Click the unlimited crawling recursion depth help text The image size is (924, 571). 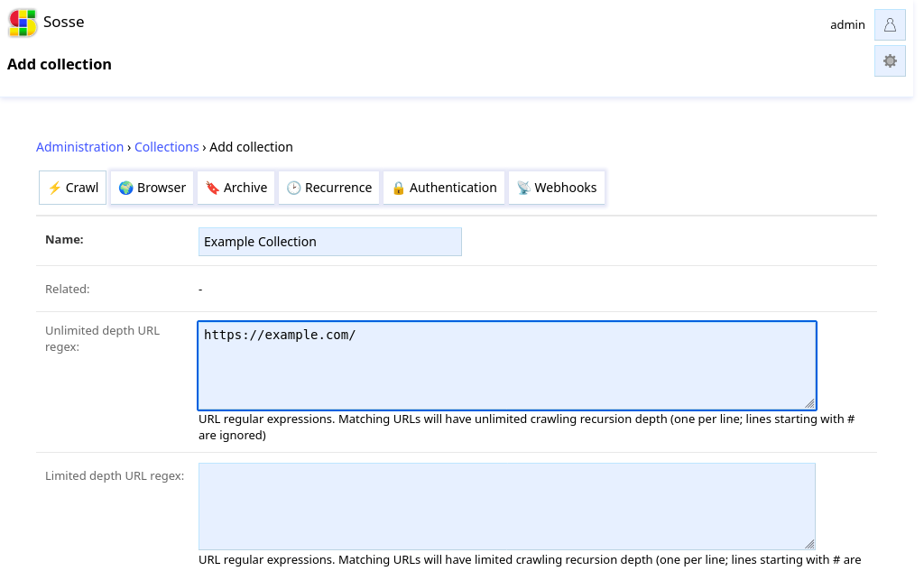526,428
